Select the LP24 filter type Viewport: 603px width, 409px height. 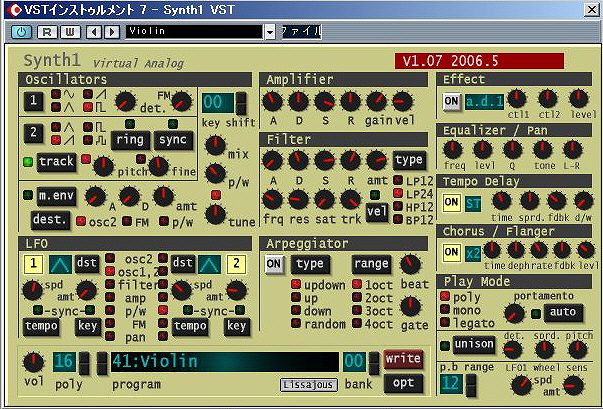pyautogui.click(x=398, y=193)
